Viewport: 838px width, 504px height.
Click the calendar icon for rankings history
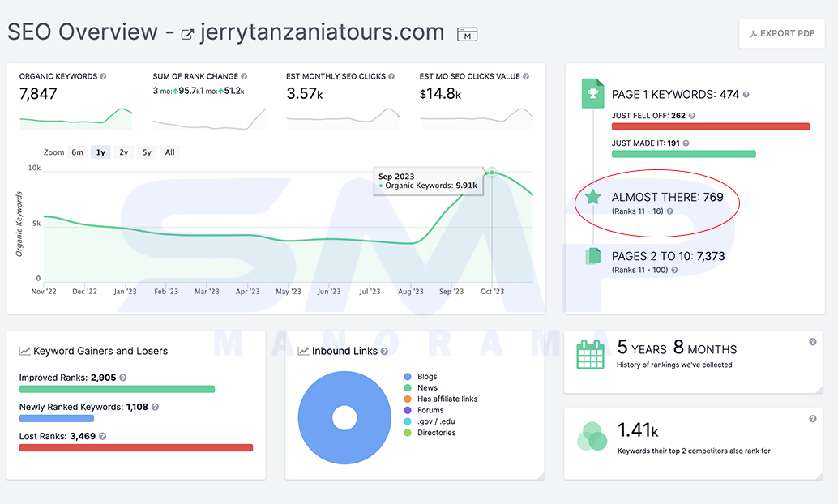pos(590,354)
